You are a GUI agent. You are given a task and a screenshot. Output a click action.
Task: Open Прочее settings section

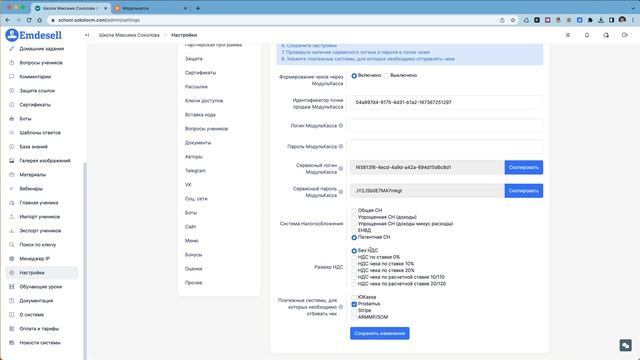click(x=193, y=282)
